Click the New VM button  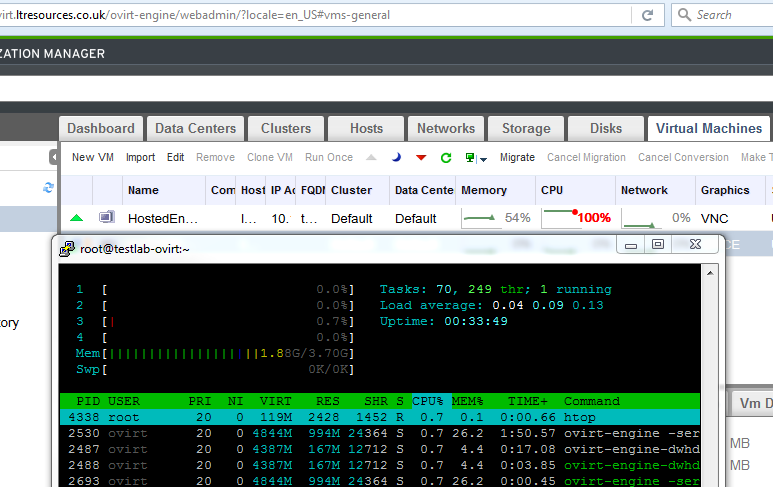tap(92, 157)
